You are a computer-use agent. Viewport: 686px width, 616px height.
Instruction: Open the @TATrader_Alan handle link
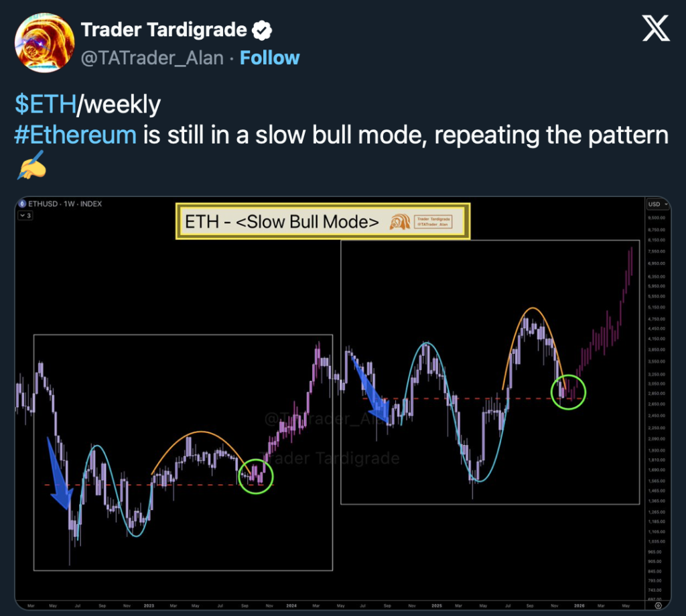pyautogui.click(x=152, y=58)
